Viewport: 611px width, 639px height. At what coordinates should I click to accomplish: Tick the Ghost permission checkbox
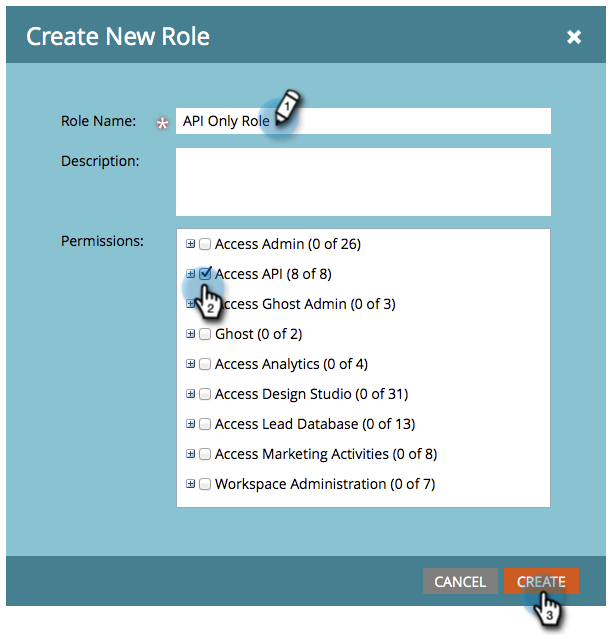[x=205, y=334]
